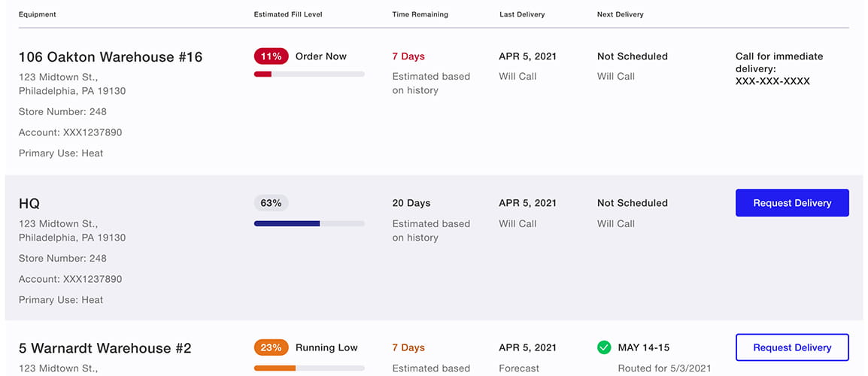
Task: Open 106 Oakton Warehouse #16 equipment entry
Action: pos(111,57)
